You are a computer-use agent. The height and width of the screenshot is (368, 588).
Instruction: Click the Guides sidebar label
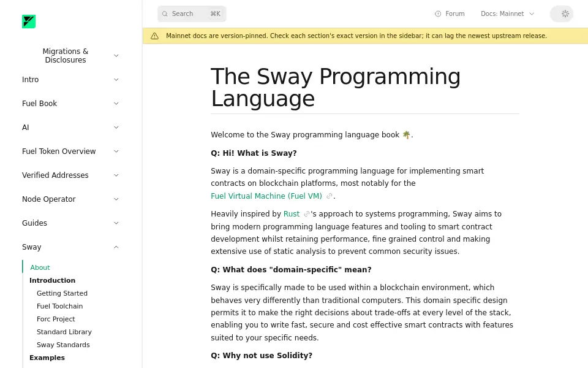pos(34,223)
